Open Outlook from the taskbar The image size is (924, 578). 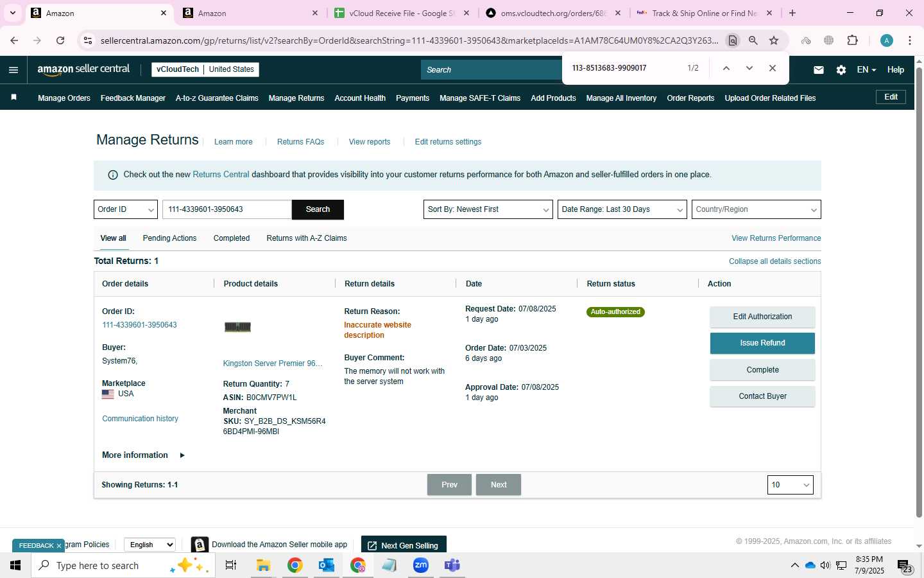coord(327,565)
